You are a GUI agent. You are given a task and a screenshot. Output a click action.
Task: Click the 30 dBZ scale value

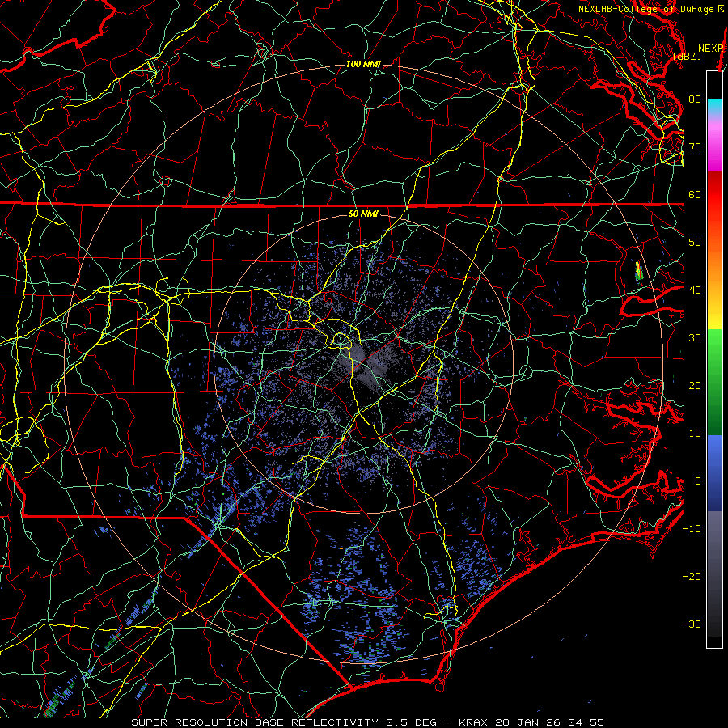coord(695,337)
